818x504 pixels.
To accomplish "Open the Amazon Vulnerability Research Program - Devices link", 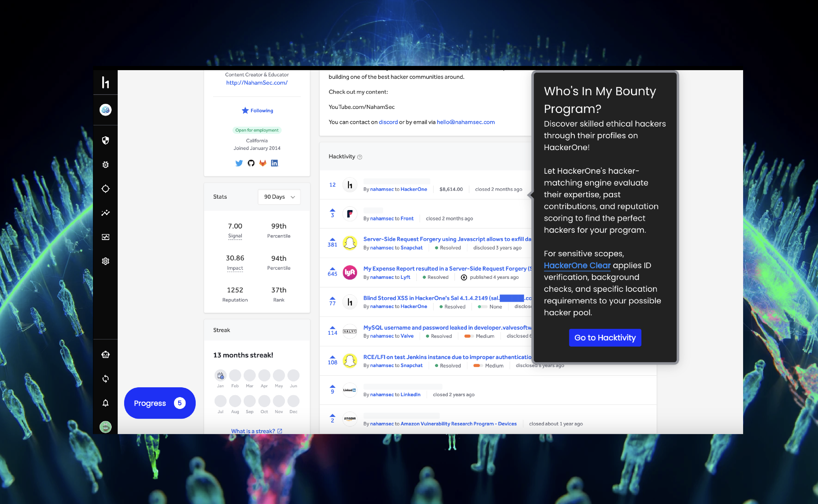I will tap(458, 424).
